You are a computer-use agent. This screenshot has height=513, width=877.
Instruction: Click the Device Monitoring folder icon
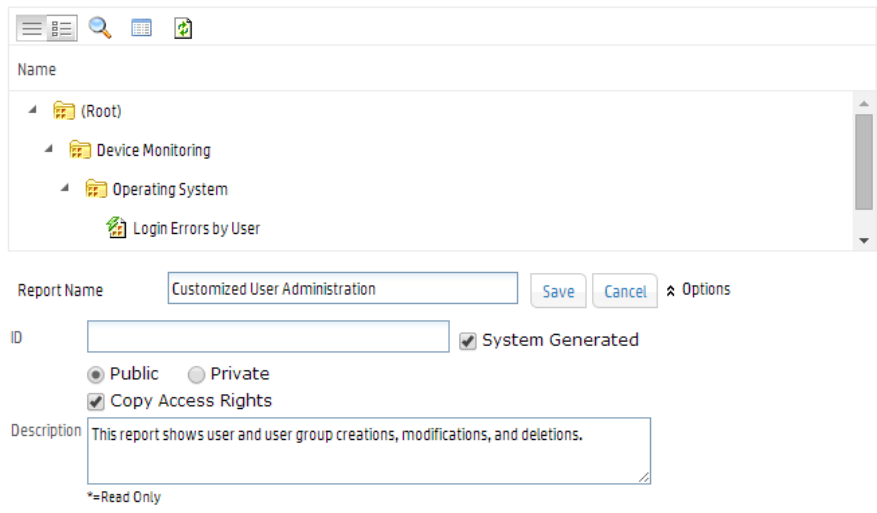point(80,150)
